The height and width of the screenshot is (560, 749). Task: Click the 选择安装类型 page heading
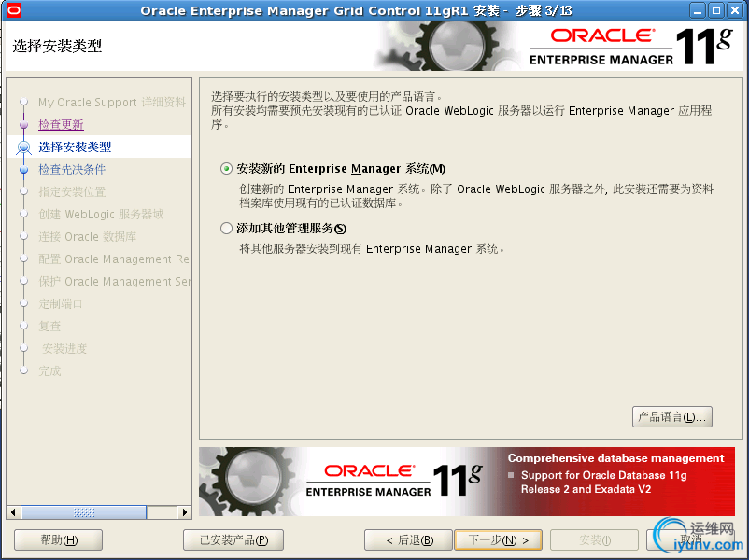click(57, 47)
